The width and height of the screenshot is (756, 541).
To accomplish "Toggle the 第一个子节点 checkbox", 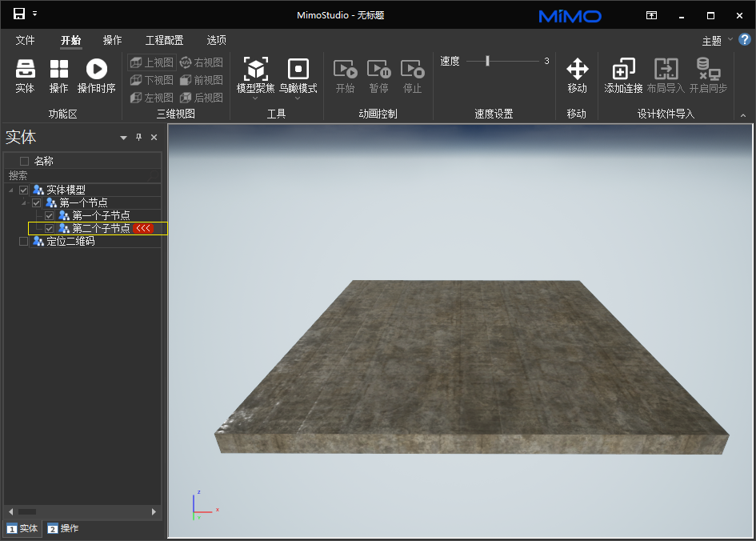I will (x=50, y=215).
